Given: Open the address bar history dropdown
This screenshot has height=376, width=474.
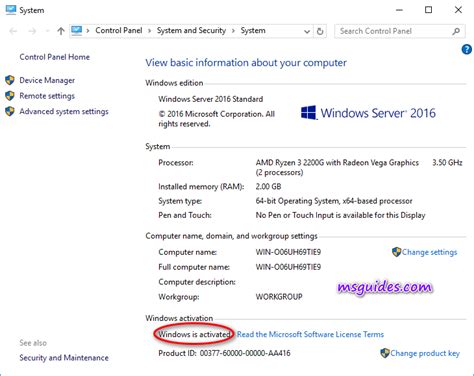Looking at the screenshot, I should [x=307, y=32].
